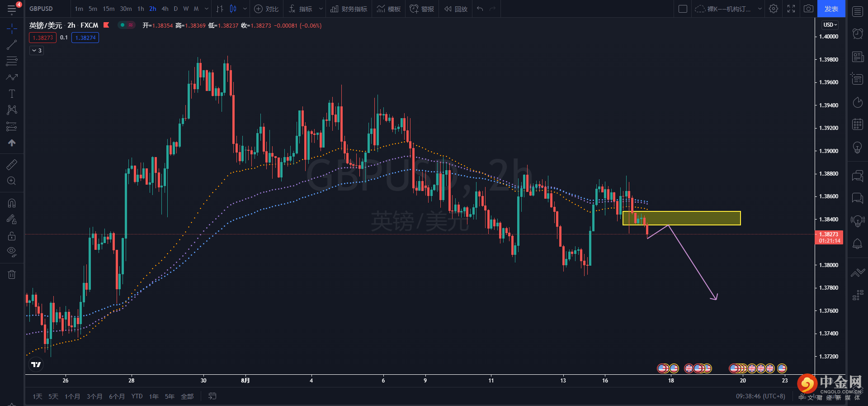Expand the time interval dropdown arrow

(207, 9)
